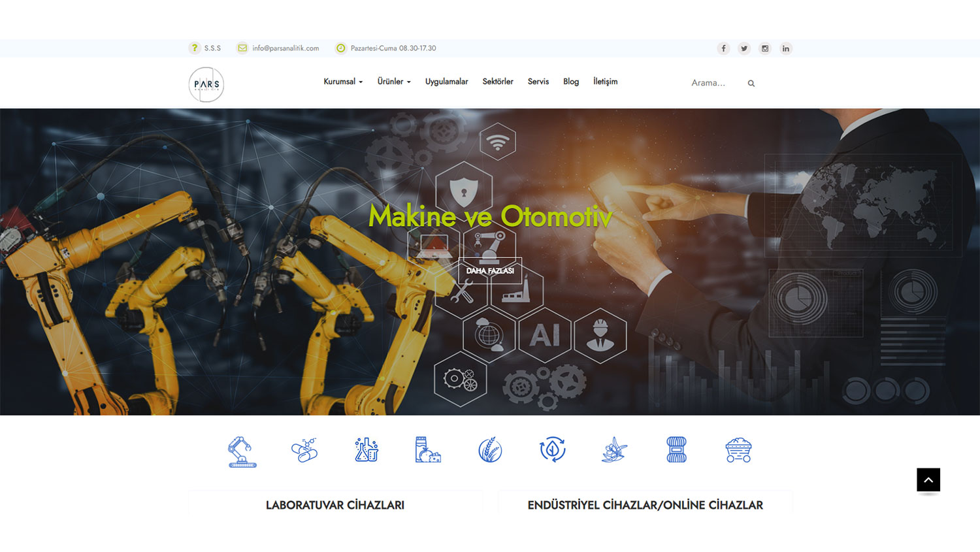This screenshot has width=980, height=552.
Task: Click the robotic arm sector icon
Action: click(242, 451)
